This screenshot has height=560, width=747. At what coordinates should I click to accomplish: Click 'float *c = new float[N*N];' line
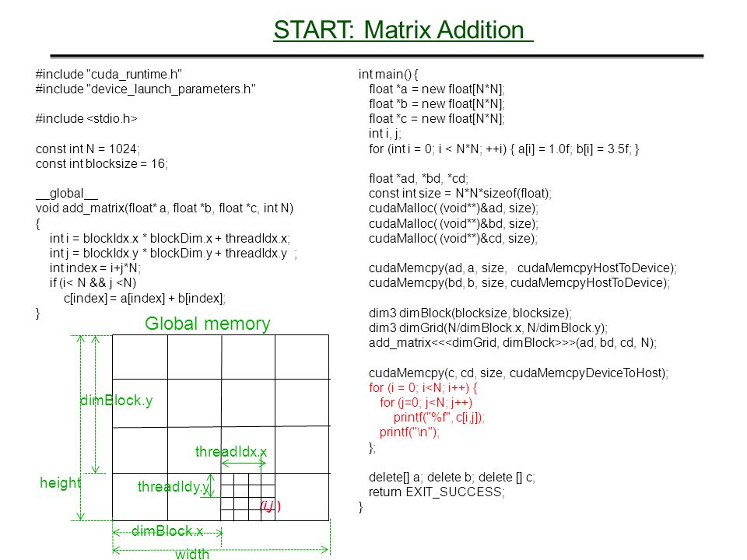click(437, 118)
